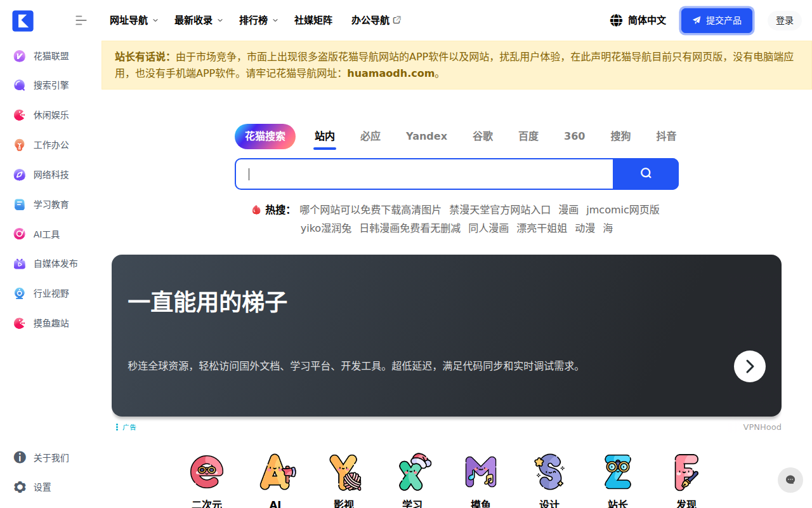Click hot search 漂亮干姐姐
Viewport: 812px width, 508px height.
pyautogui.click(x=542, y=228)
